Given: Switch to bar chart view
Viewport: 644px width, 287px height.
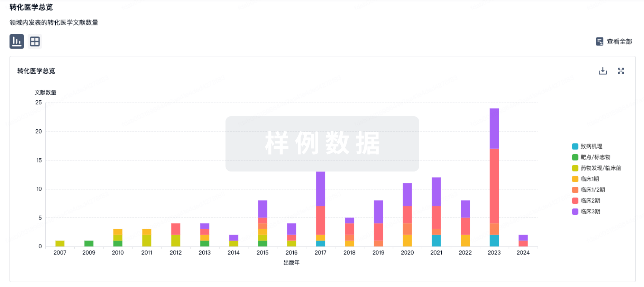Looking at the screenshot, I should [17, 41].
